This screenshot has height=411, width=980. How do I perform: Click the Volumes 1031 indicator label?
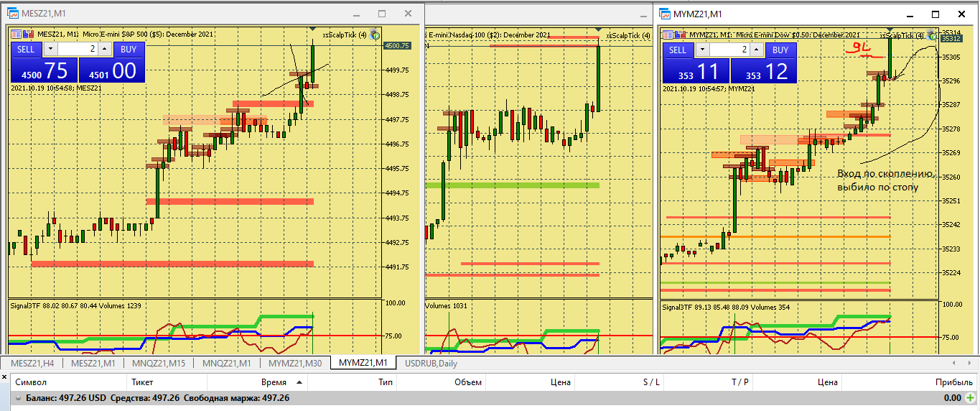click(448, 305)
